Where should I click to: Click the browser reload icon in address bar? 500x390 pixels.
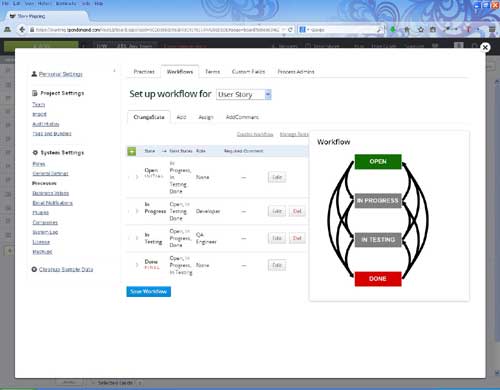[x=290, y=30]
